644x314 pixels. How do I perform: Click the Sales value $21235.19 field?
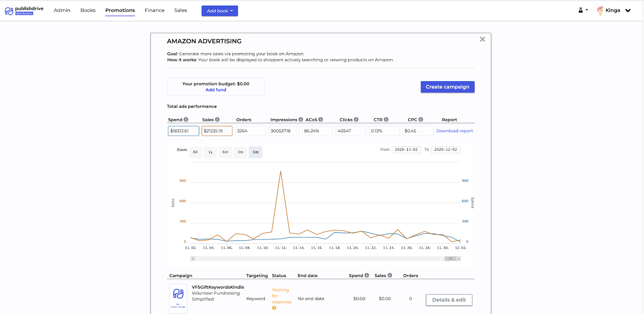click(217, 131)
